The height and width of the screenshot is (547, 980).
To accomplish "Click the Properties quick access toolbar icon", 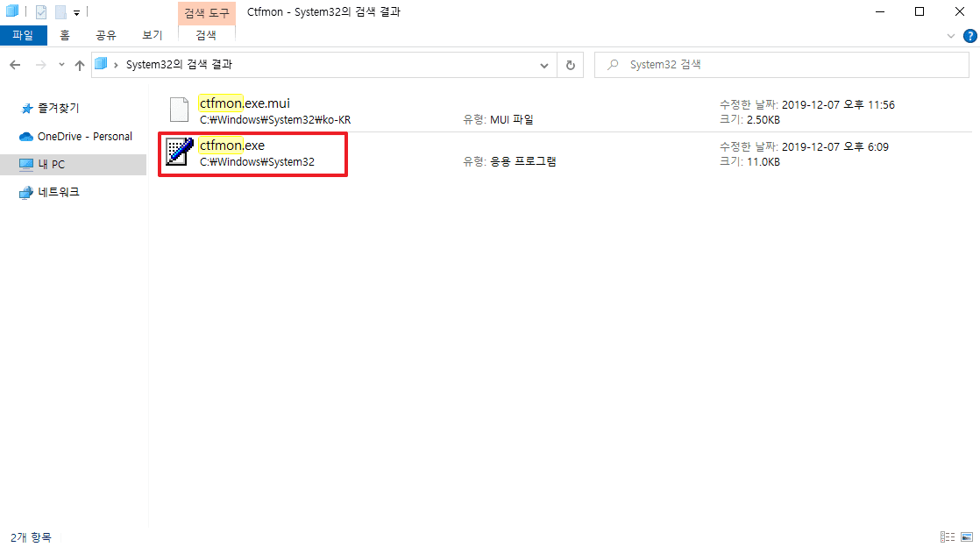I will point(41,12).
